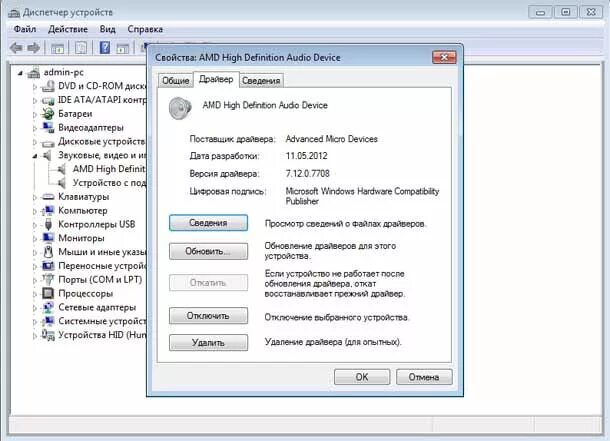
Task: Click the Системные устройства icon
Action: point(48,321)
